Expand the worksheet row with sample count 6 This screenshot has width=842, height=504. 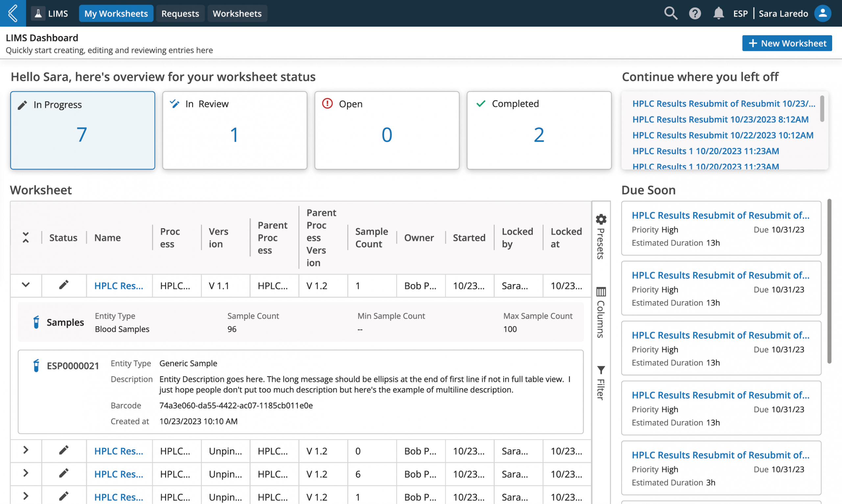click(26, 473)
